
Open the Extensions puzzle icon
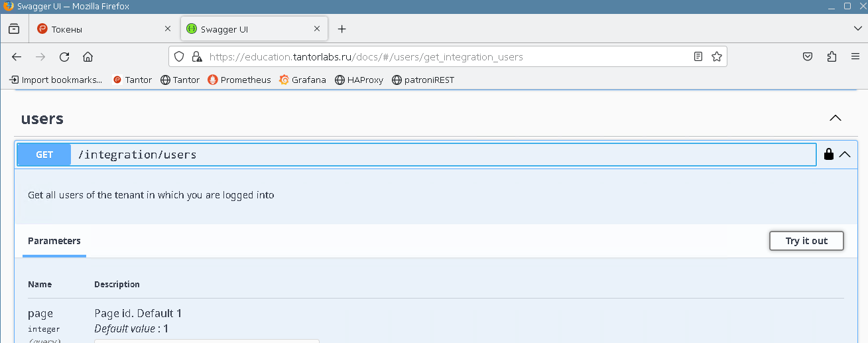832,57
